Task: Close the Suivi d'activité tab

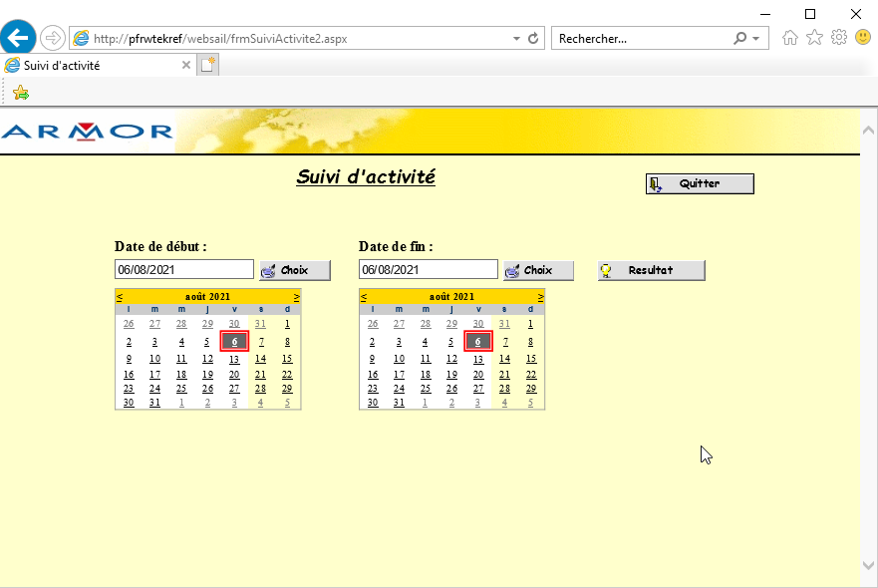Action: click(186, 65)
